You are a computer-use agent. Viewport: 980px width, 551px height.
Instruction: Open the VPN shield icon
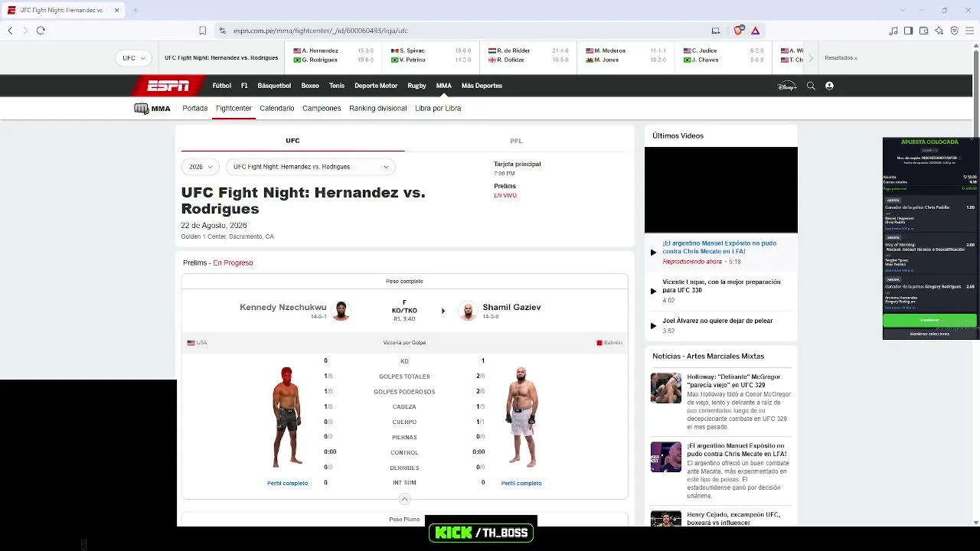[955, 31]
